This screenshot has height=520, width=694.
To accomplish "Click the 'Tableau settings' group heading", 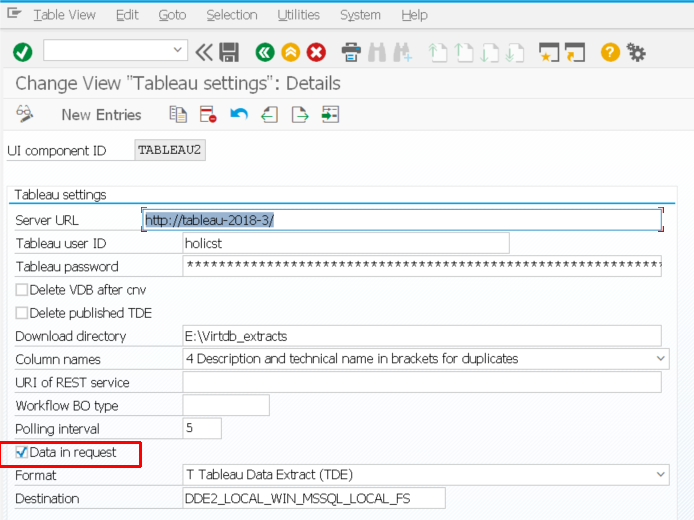I will [x=61, y=195].
